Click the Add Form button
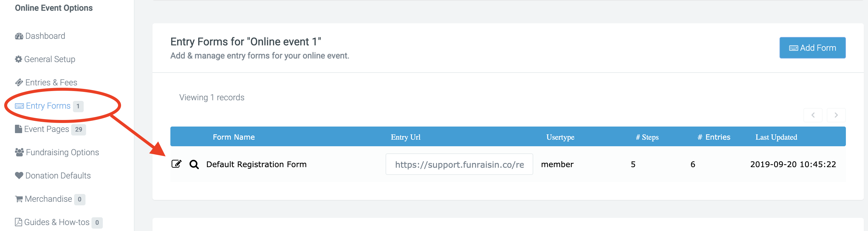Screen dimensions: 868x231 (x=812, y=48)
